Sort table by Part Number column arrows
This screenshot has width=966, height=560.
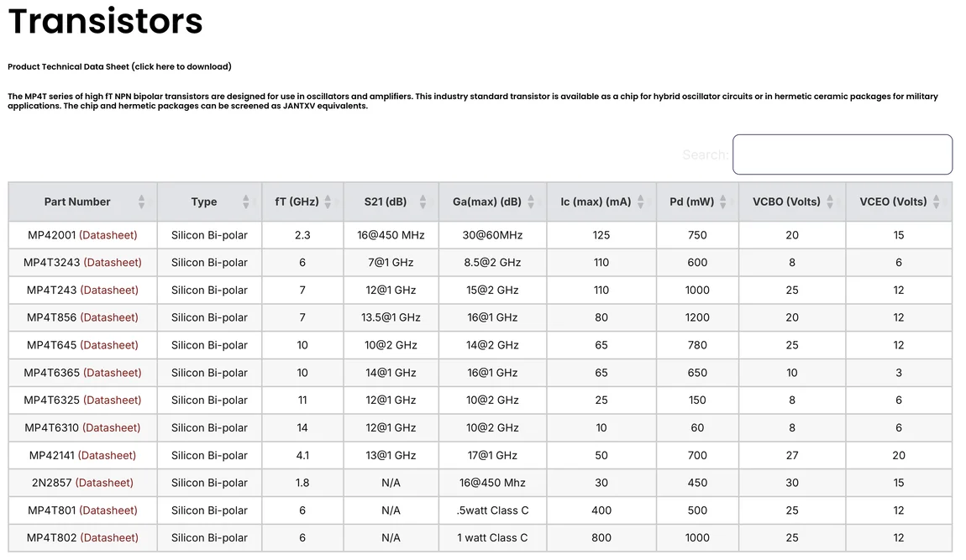click(x=141, y=202)
